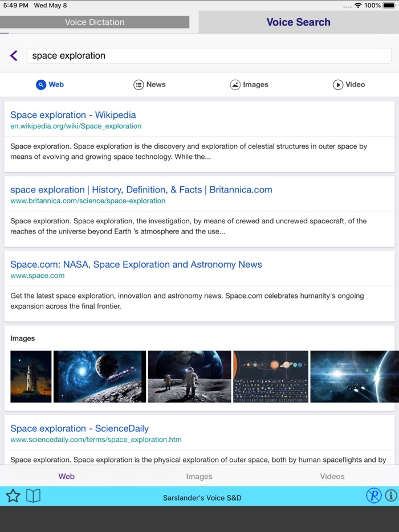This screenshot has height=532, width=399.
Task: Toggle to Images in the bottom bar
Action: pyautogui.click(x=199, y=476)
